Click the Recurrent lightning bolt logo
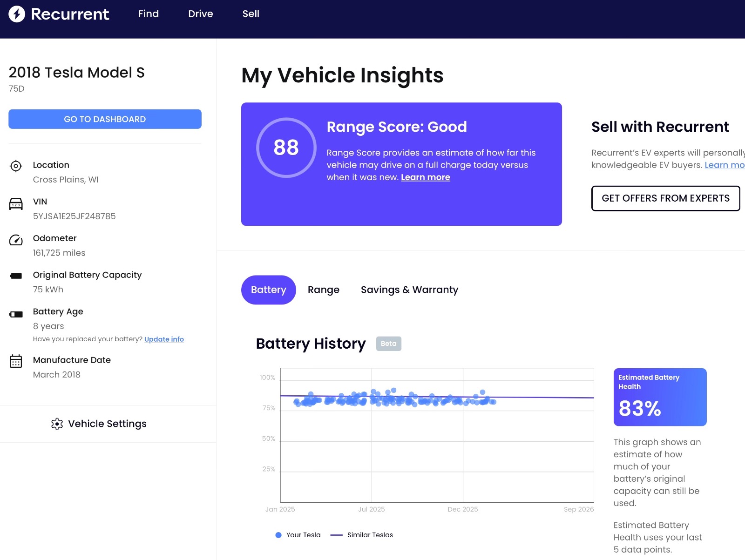This screenshot has width=745, height=560. [17, 14]
